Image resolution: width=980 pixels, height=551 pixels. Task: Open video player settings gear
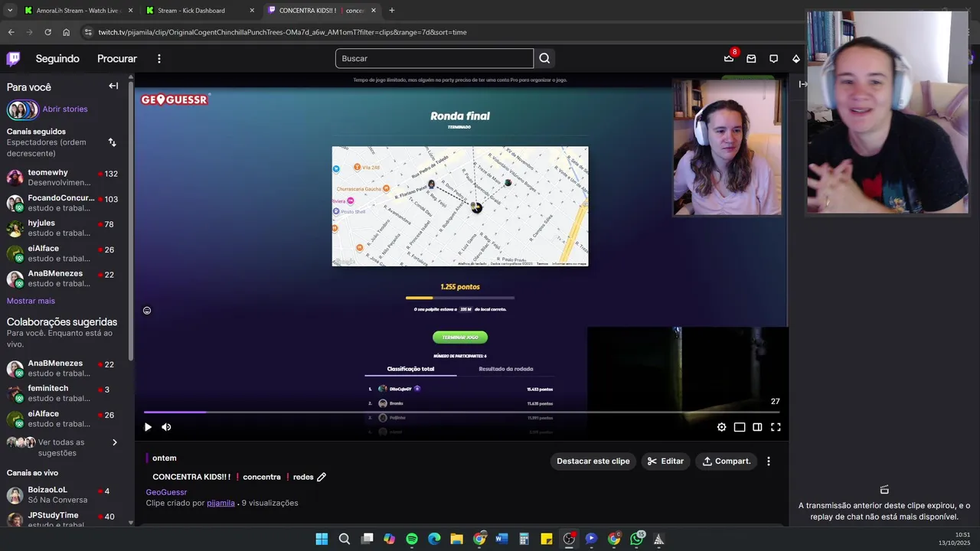point(721,427)
